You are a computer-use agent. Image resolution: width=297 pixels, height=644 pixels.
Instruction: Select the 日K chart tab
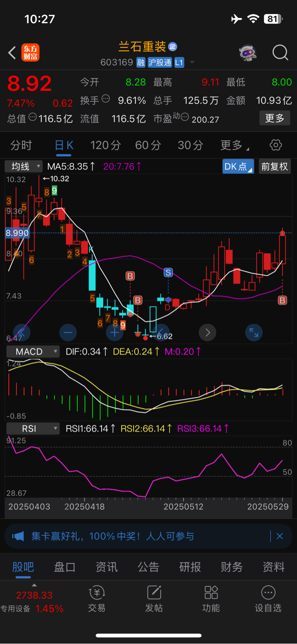(x=64, y=145)
